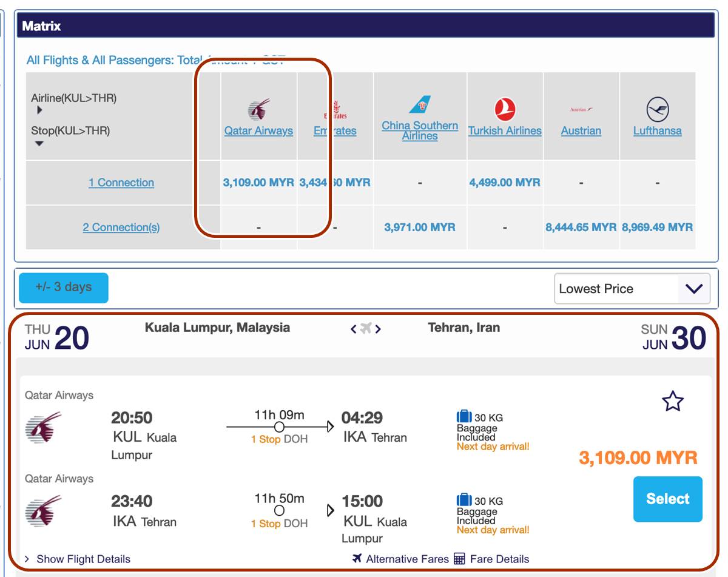Click the next-date arrow right of the plane icon

click(378, 329)
